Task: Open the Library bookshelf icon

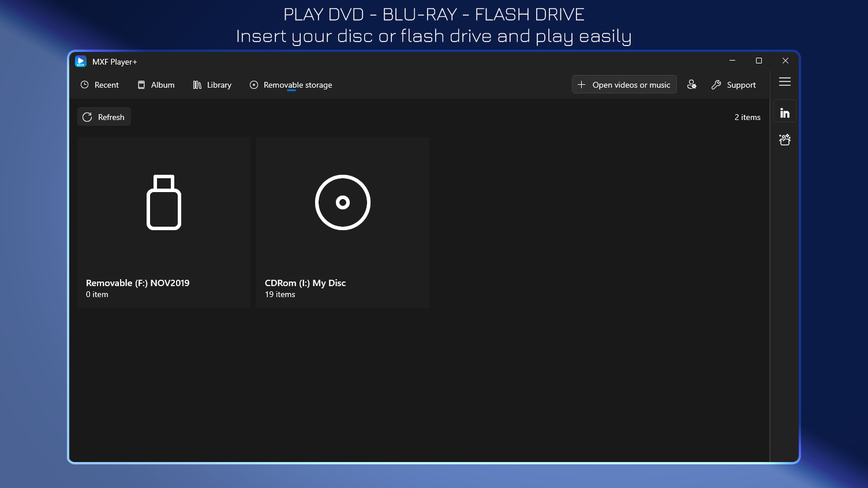Action: pyautogui.click(x=196, y=84)
